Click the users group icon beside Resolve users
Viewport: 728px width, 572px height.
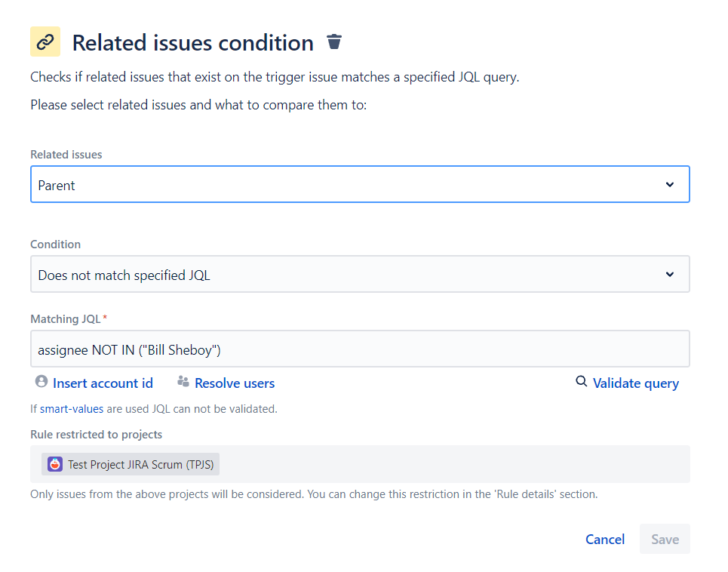click(183, 382)
